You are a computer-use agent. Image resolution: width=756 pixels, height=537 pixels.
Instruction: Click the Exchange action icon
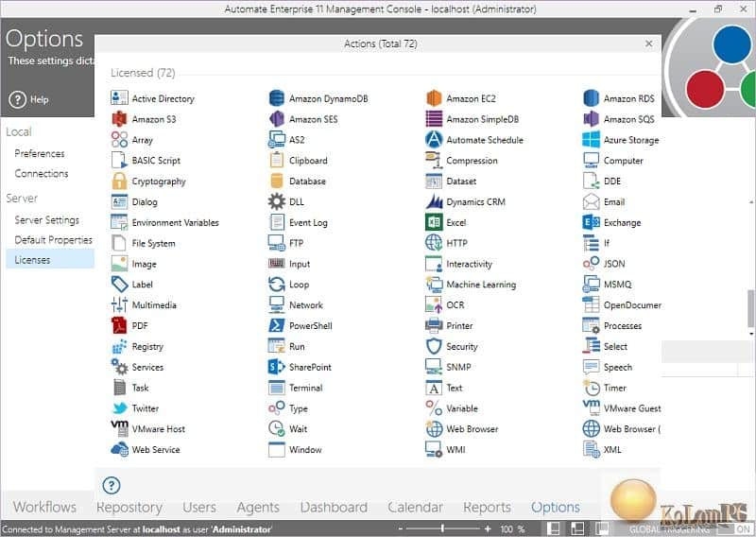pos(592,222)
